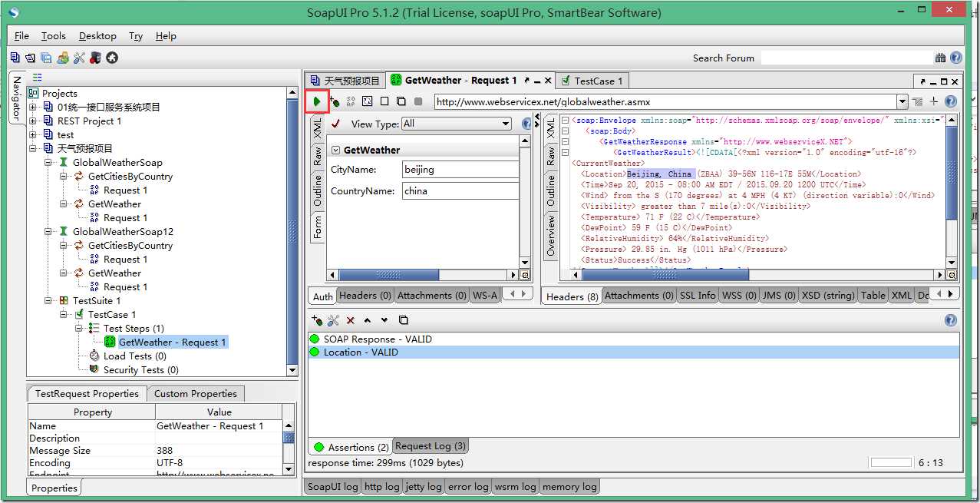This screenshot has height=503, width=980.
Task: Click the gray cancel request icon
Action: (x=418, y=101)
